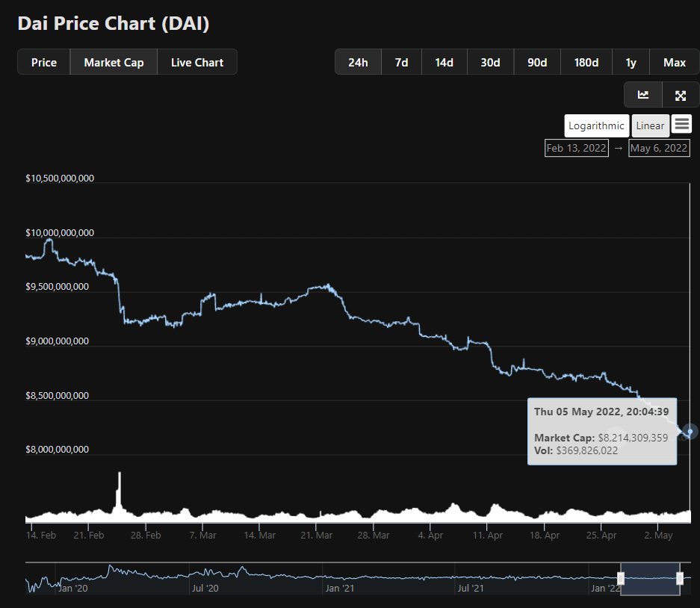The width and height of the screenshot is (700, 608).
Task: Click the Max range button
Action: coord(675,62)
